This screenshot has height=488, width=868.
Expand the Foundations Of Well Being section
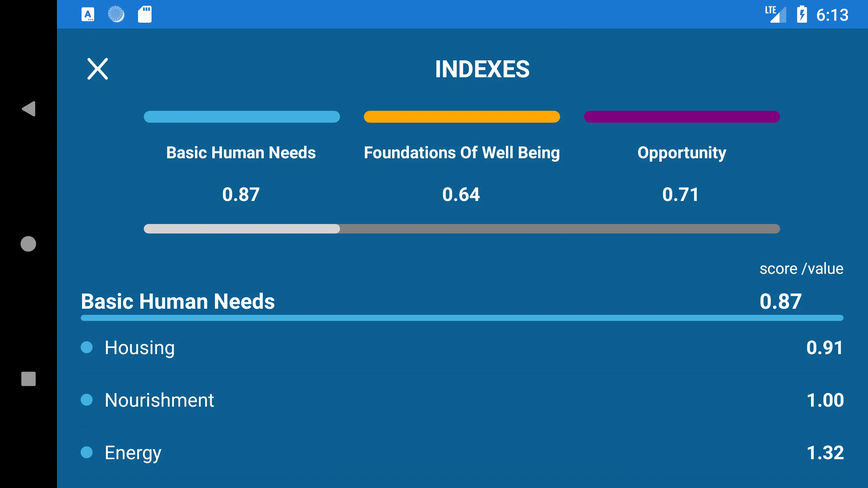tap(462, 152)
